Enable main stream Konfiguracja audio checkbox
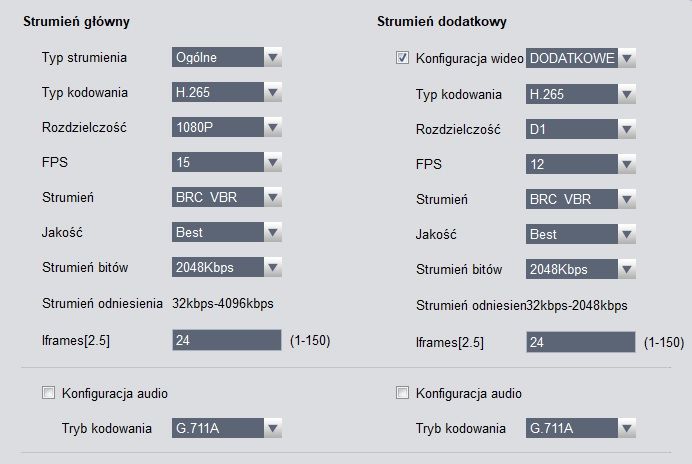 pyautogui.click(x=49, y=392)
